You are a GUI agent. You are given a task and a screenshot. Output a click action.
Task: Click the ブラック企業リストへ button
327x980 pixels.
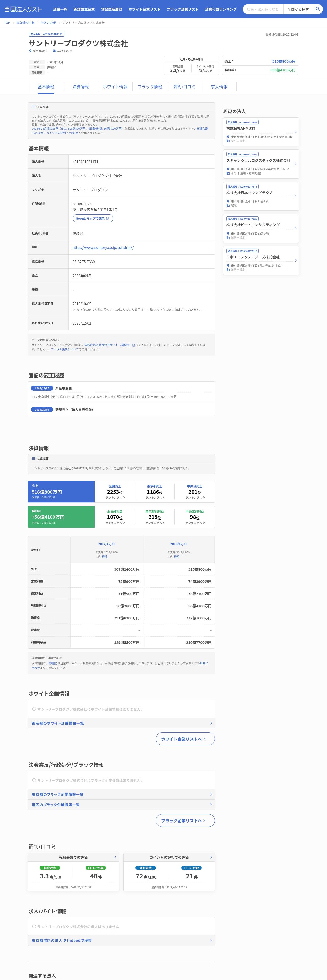pyautogui.click(x=185, y=820)
